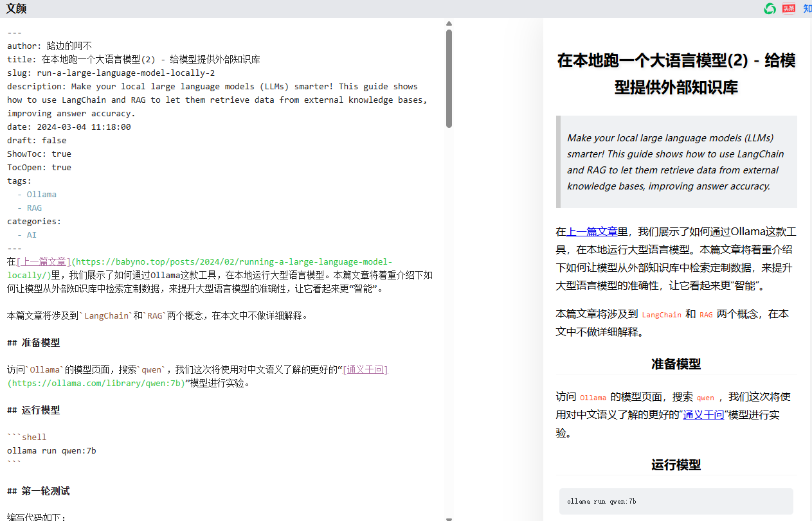
Task: Click the '## 第一轮测试' heading in editor
Action: [x=39, y=491]
